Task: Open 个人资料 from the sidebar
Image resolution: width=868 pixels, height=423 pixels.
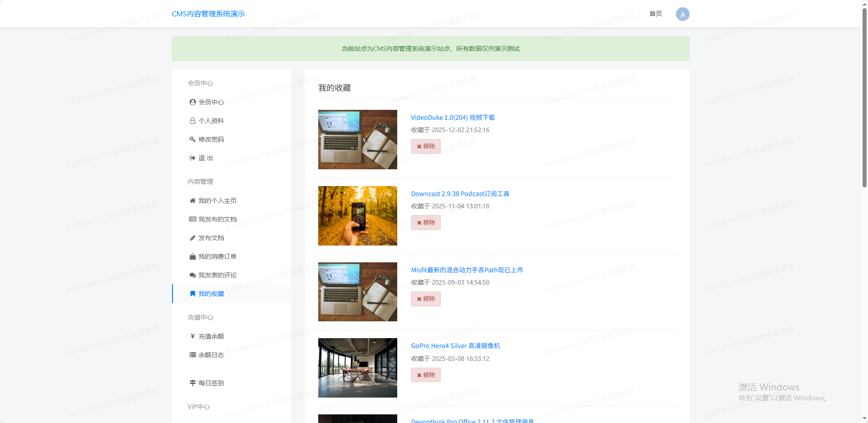Action: pos(211,121)
